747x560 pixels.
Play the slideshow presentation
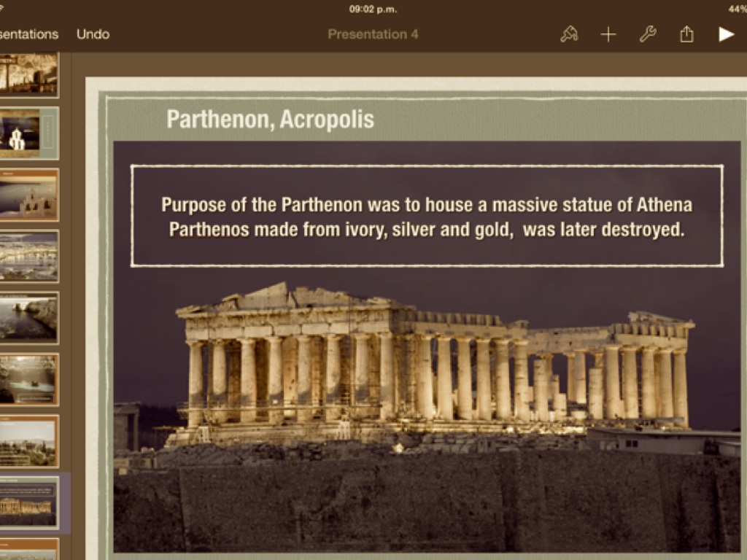[726, 34]
